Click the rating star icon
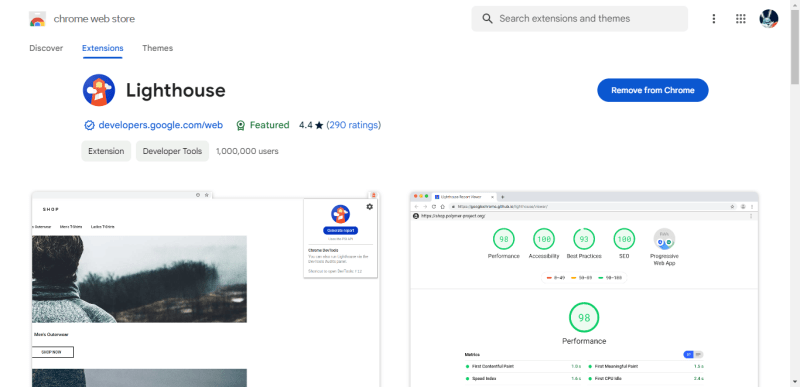The width and height of the screenshot is (800, 387). click(319, 125)
